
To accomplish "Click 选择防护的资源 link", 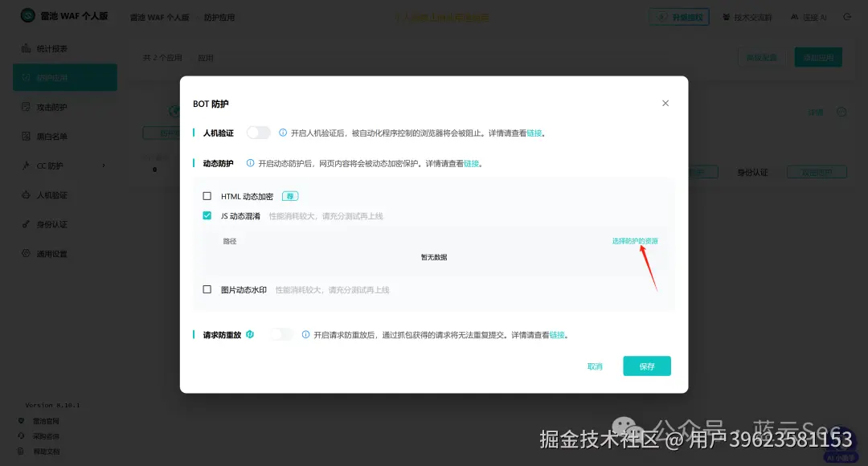I will 635,241.
